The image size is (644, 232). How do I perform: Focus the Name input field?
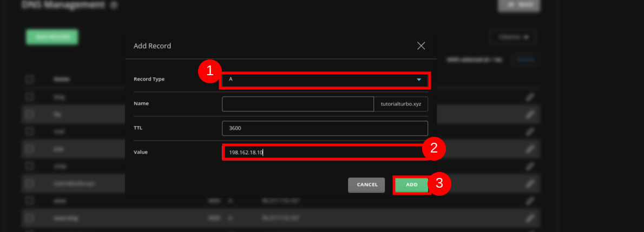297,104
